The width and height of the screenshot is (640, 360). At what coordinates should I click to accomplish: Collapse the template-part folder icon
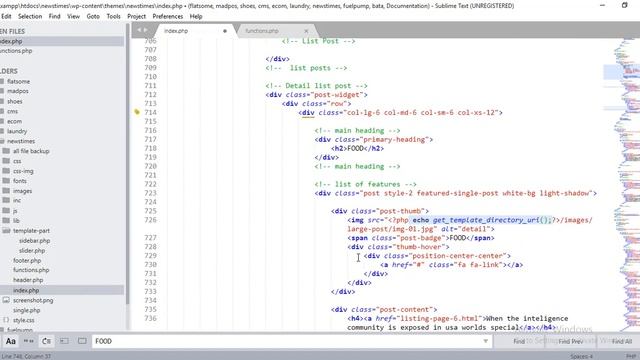click(x=6, y=231)
